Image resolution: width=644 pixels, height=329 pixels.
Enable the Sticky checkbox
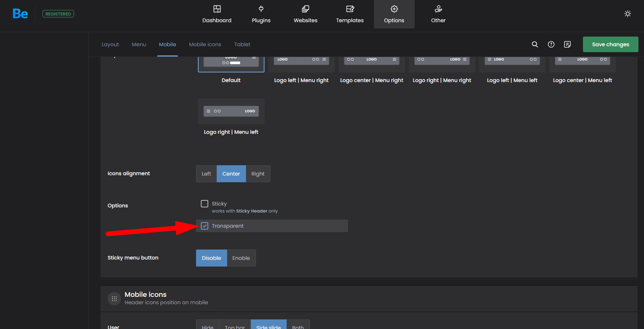point(205,204)
